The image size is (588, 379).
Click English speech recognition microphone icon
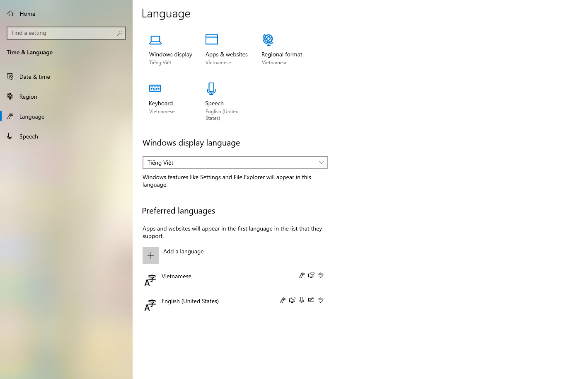tap(302, 300)
